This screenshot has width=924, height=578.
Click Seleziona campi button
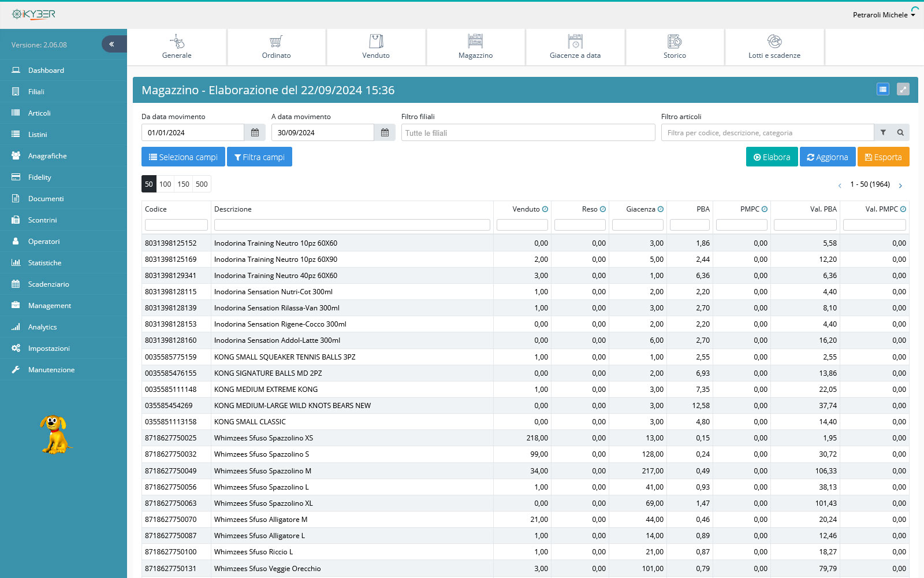(x=183, y=157)
